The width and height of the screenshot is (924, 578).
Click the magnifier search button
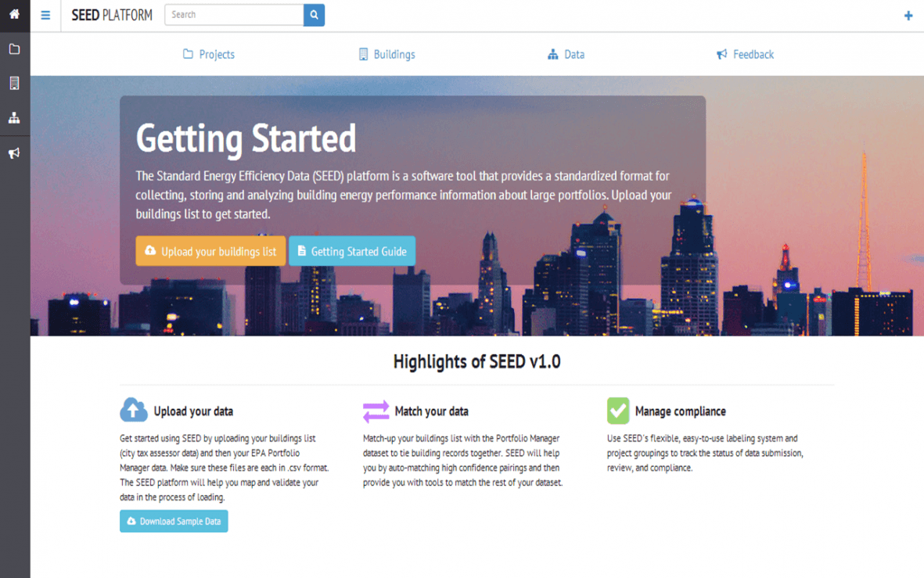point(314,15)
